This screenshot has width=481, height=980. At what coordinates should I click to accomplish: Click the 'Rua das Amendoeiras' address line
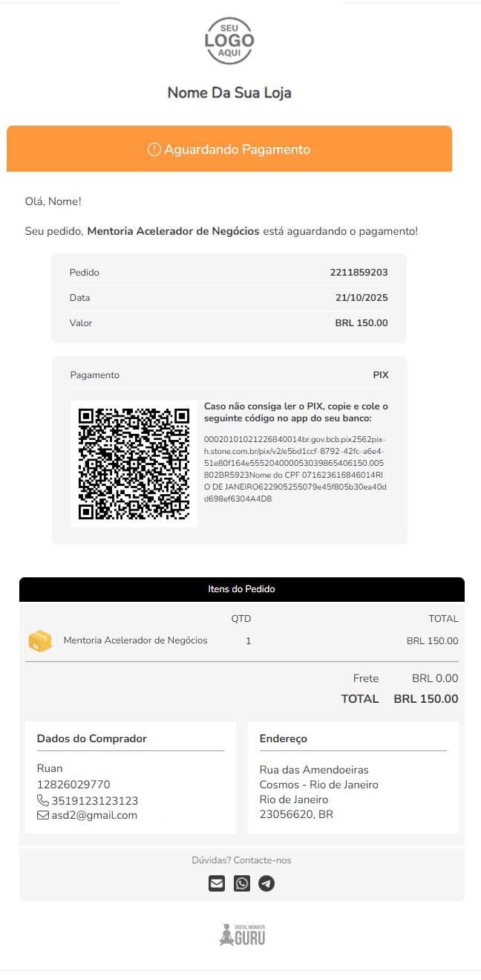click(x=314, y=770)
